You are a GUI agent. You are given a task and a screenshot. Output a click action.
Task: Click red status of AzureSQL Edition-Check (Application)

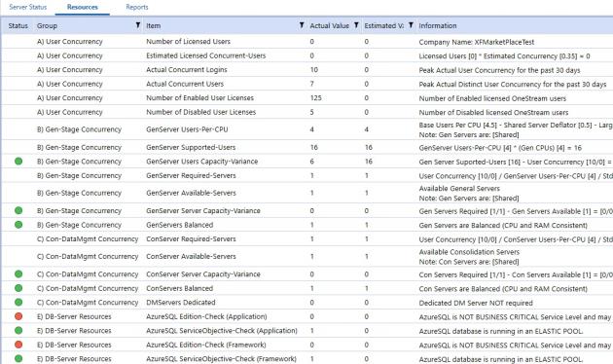point(18,316)
